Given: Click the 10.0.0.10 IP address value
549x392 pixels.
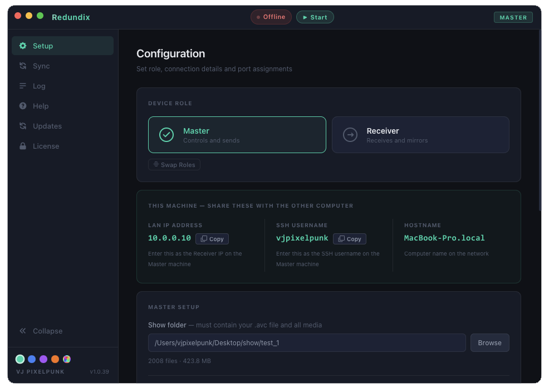Looking at the screenshot, I should click(169, 238).
